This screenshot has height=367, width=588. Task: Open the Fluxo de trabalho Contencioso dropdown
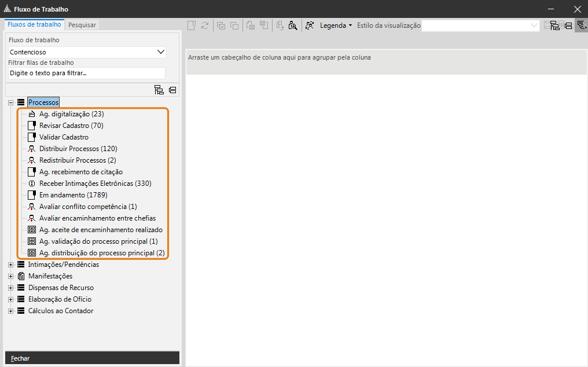161,52
